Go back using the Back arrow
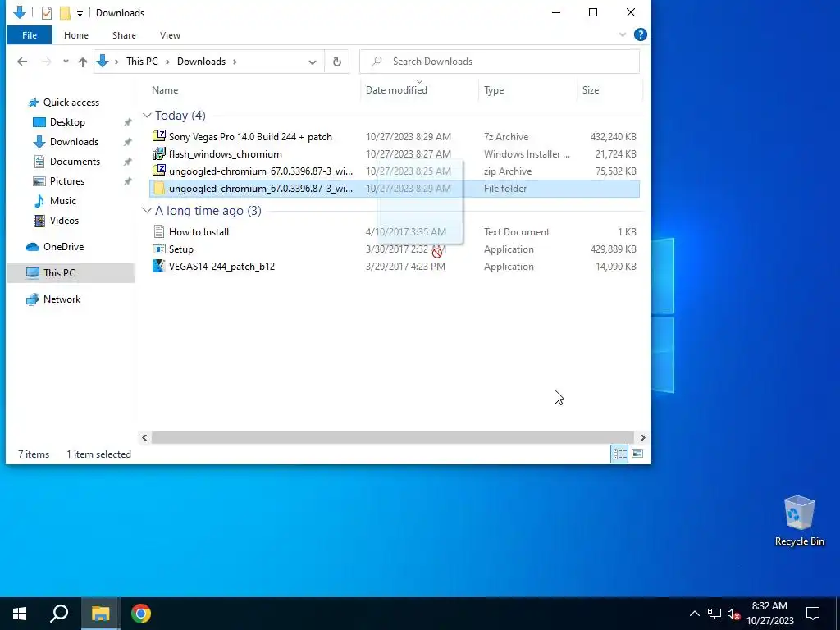 point(22,62)
